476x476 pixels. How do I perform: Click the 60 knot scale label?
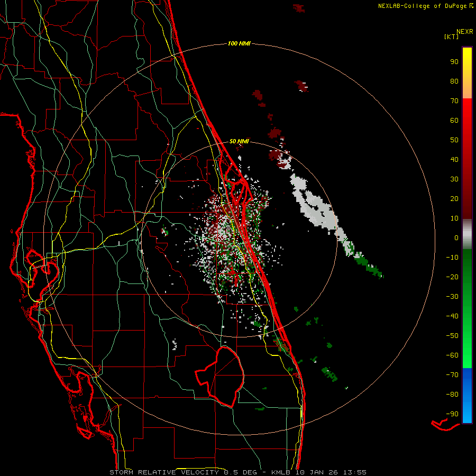(454, 120)
